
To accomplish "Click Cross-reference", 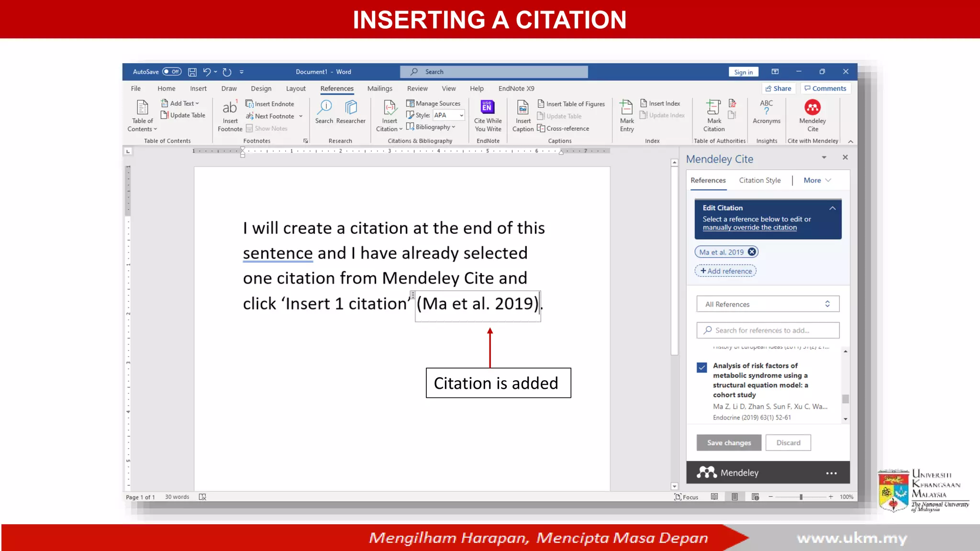I will pyautogui.click(x=563, y=129).
